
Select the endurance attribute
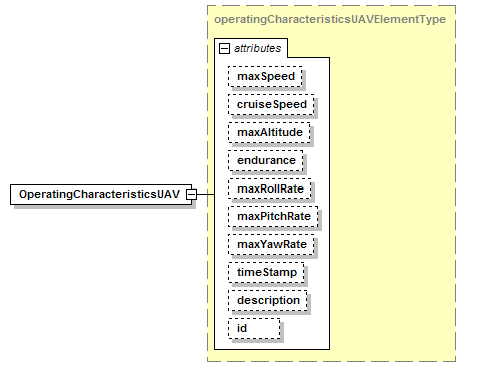(266, 161)
